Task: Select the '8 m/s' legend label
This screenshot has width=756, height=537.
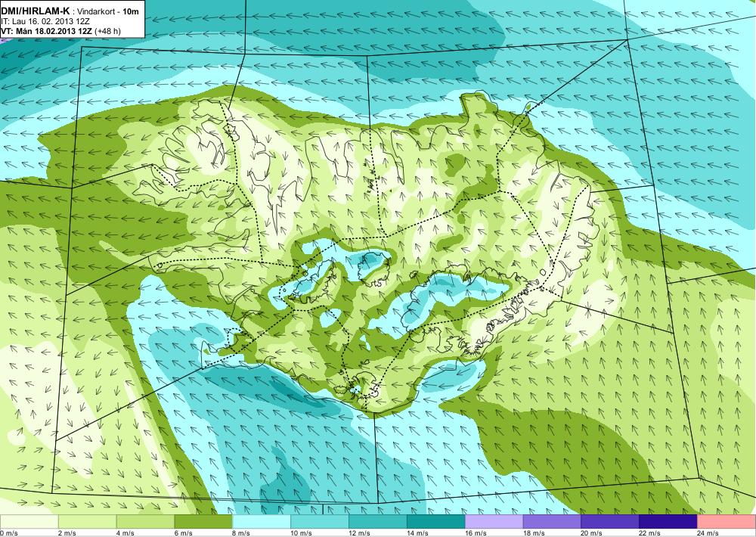Action: (242, 533)
